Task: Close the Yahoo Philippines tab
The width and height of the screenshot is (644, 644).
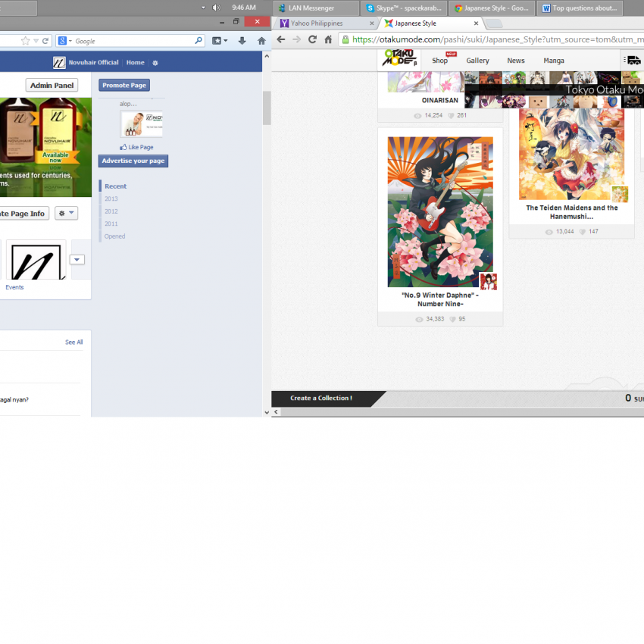Action: point(372,23)
